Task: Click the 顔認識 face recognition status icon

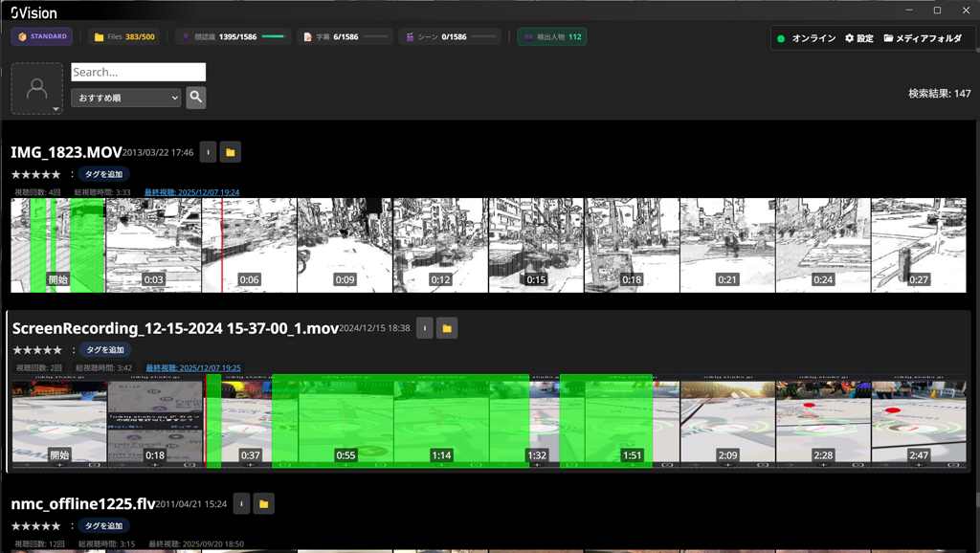Action: (188, 36)
